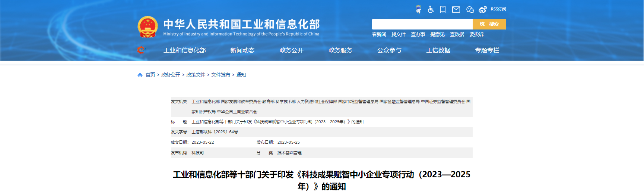Open the mobile phone version icon
Viewport: 644px width, 193px height.
point(443,9)
